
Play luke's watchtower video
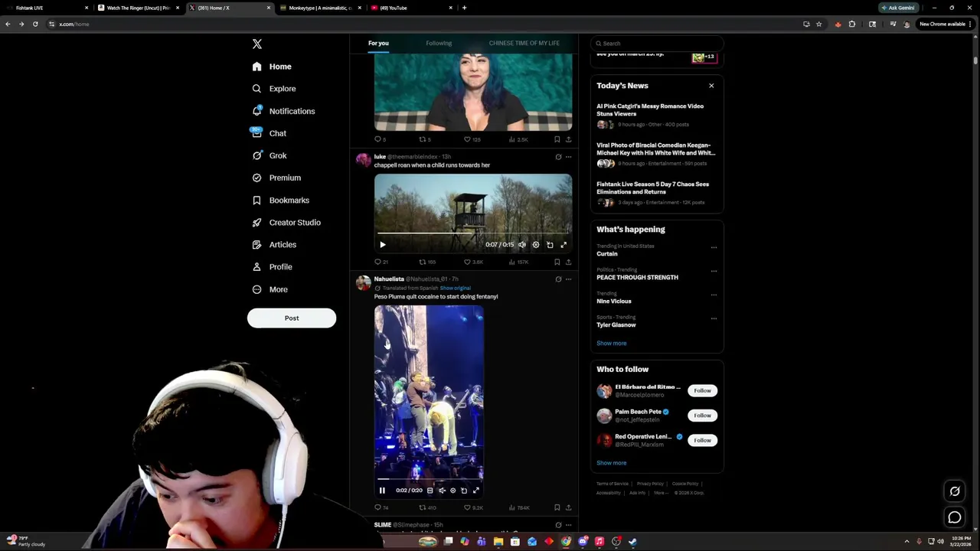[x=382, y=245]
